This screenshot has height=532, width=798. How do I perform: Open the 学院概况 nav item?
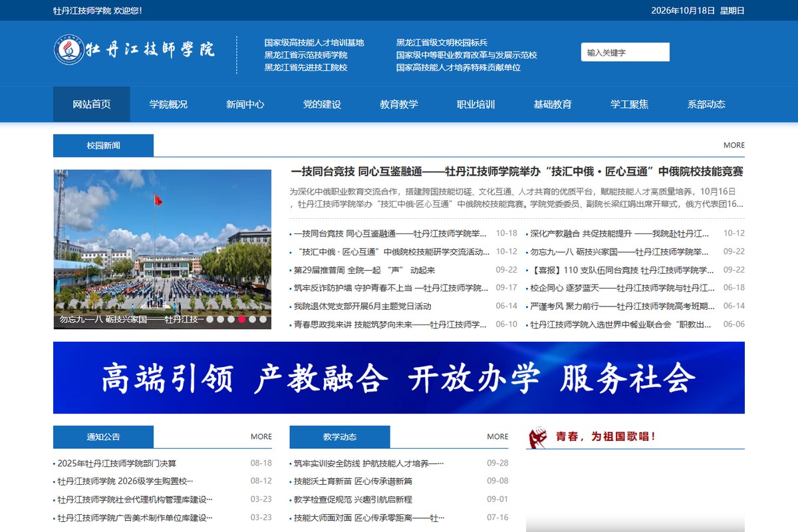click(x=168, y=104)
